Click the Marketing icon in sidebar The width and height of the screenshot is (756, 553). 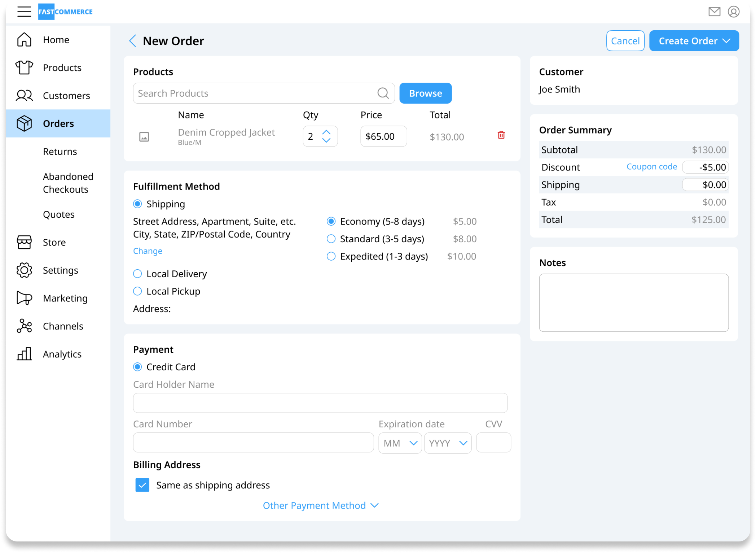tap(23, 298)
